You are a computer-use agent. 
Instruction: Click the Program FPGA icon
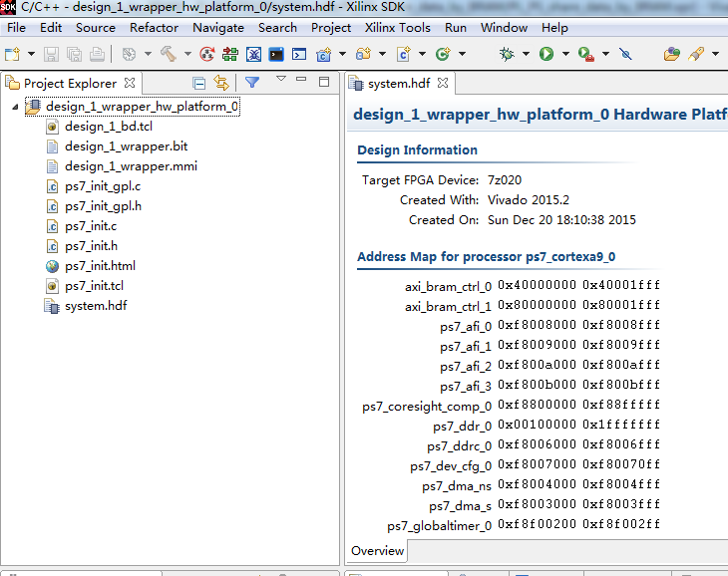pos(253,54)
